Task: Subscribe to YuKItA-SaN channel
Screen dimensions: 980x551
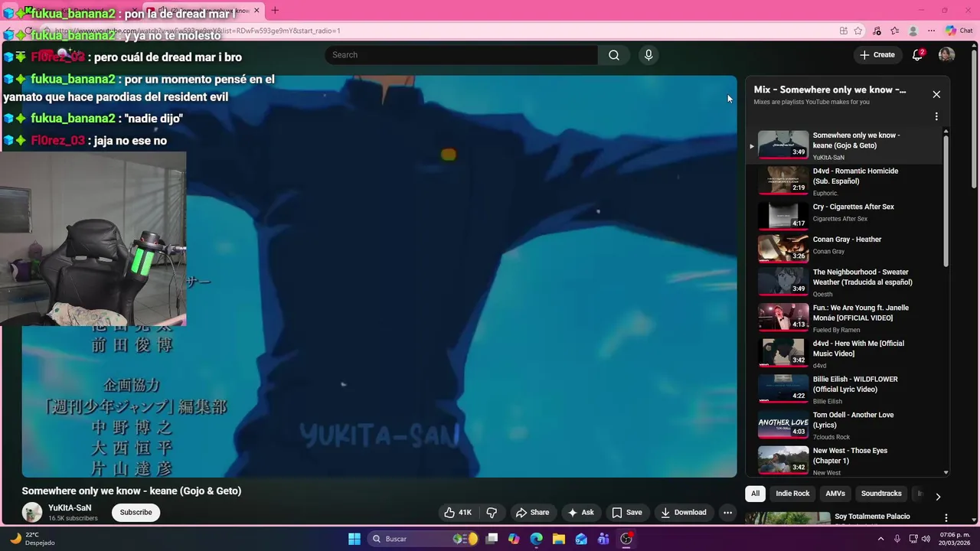Action: [x=136, y=512]
